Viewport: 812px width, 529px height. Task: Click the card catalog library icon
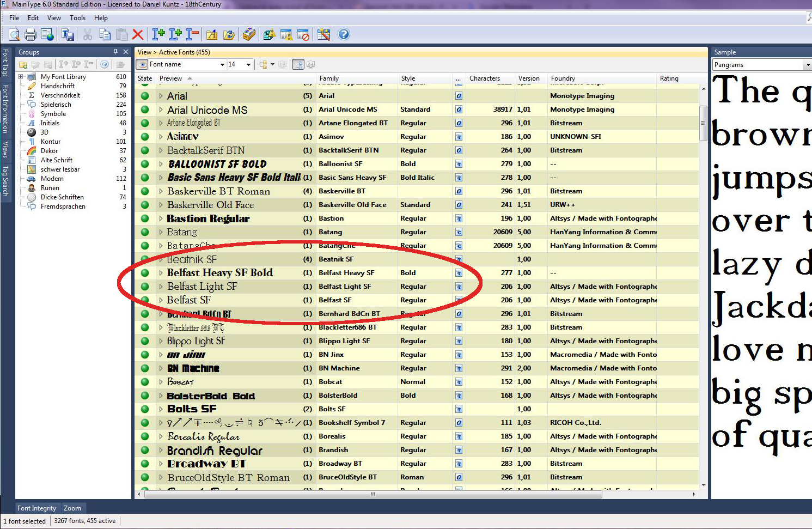coord(249,35)
